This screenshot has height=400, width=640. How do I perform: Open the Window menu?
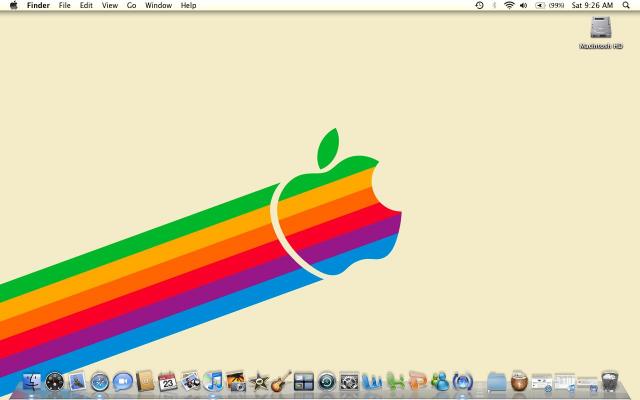[158, 5]
